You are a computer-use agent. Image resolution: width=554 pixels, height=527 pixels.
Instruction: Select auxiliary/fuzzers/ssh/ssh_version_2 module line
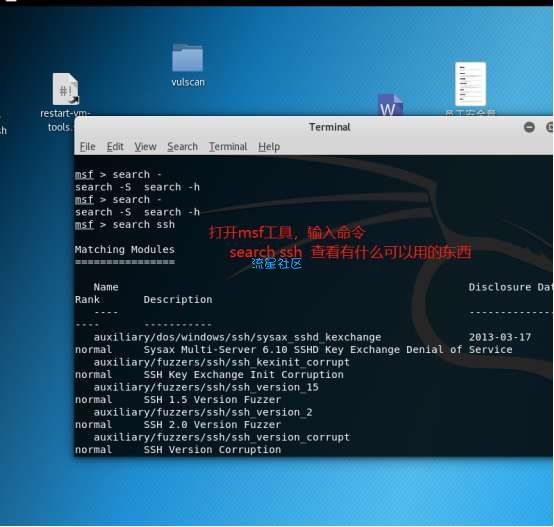[203, 412]
